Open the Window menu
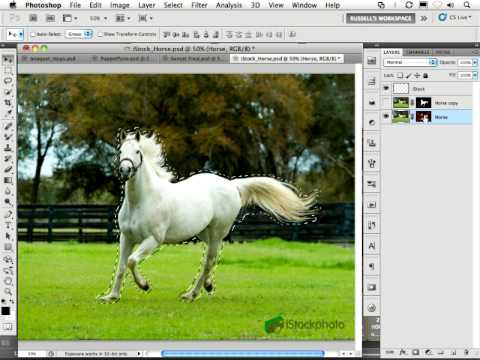Screen dimensions: 480x360 pos(304,5)
